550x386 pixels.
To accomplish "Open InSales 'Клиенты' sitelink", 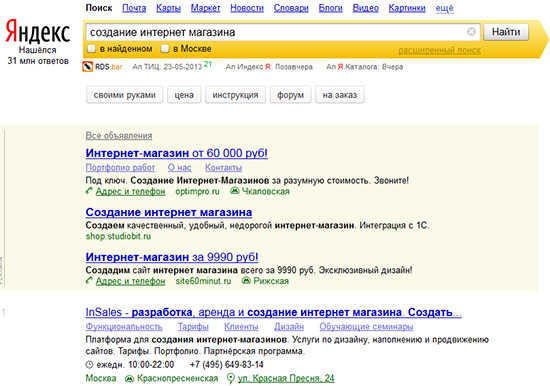I will [x=241, y=327].
